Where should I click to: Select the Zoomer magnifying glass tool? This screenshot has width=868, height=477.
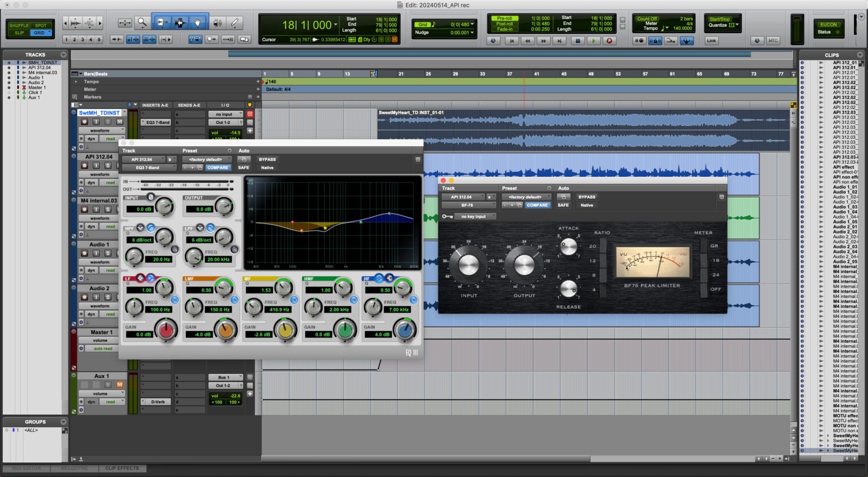pos(142,23)
